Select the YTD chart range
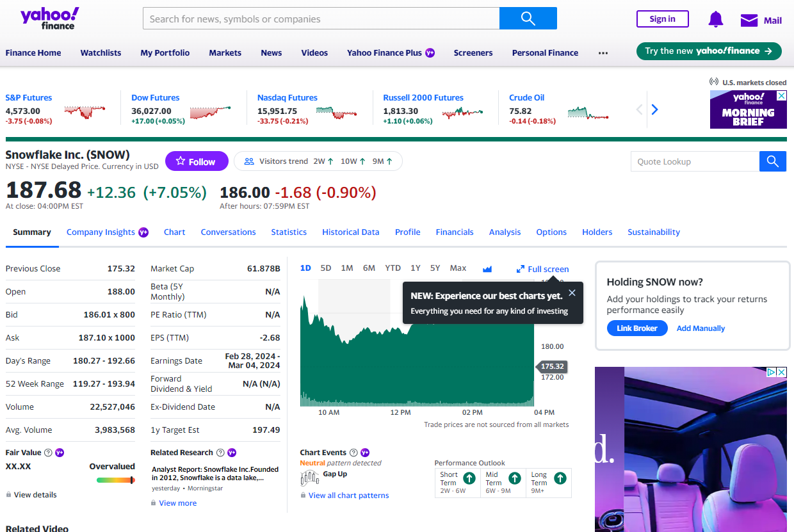Viewport: 794px width, 532px height. click(393, 268)
